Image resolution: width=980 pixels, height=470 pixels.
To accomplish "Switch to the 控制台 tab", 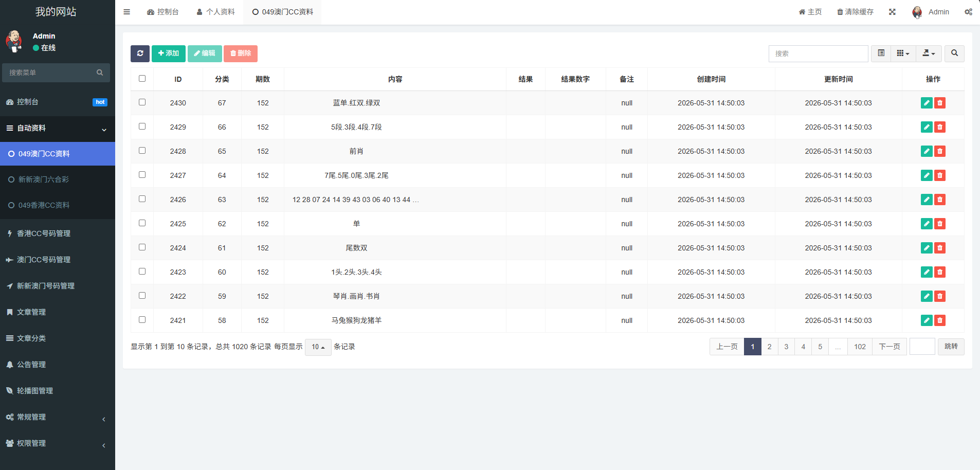I will 163,12.
